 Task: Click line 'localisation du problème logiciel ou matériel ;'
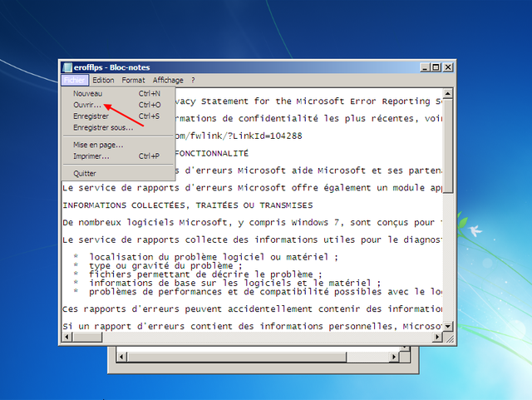pos(214,257)
